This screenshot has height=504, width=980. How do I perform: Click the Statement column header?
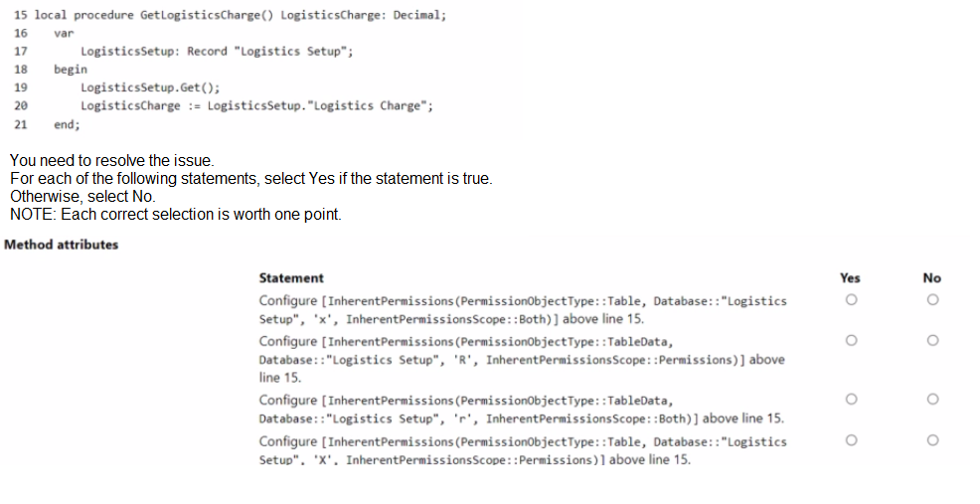point(290,278)
